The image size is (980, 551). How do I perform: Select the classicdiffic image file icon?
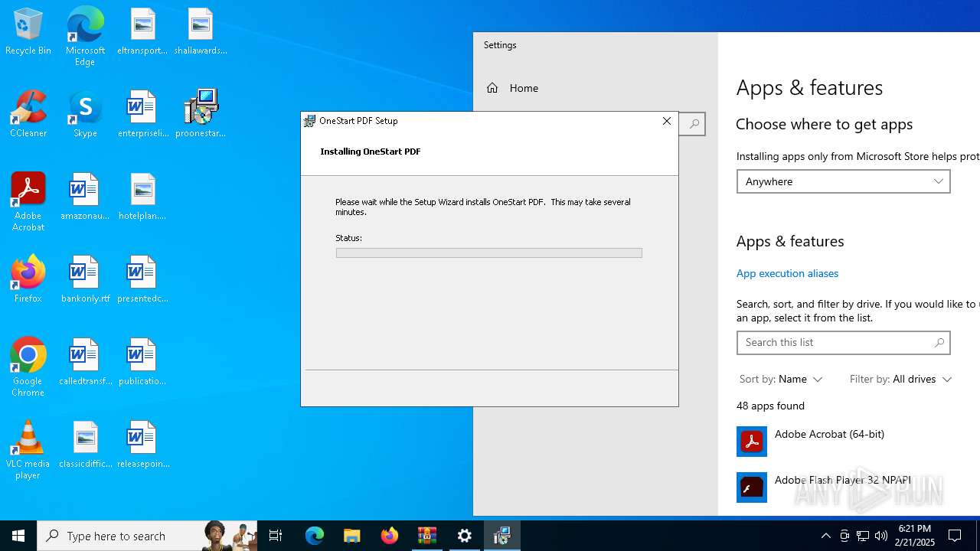tap(85, 445)
